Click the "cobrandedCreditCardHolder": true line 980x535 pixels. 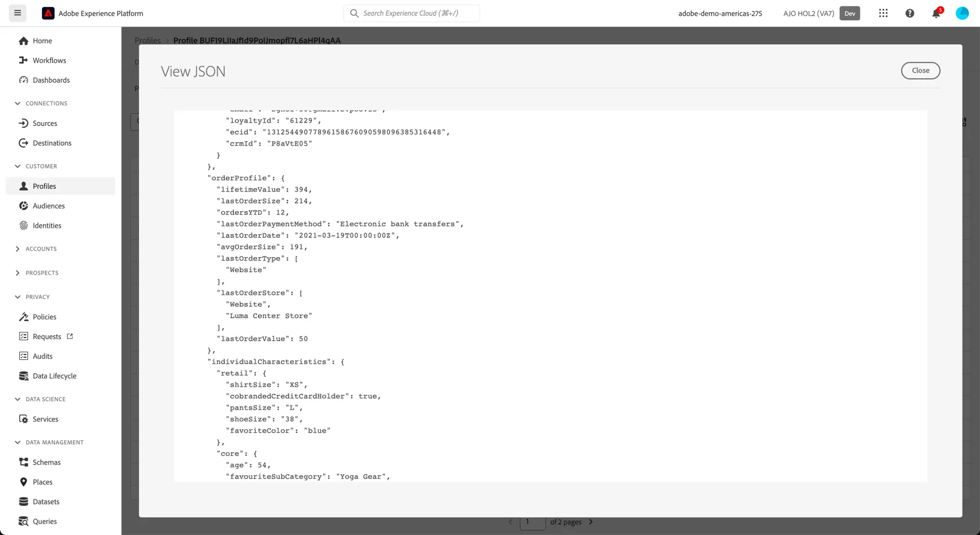(304, 396)
